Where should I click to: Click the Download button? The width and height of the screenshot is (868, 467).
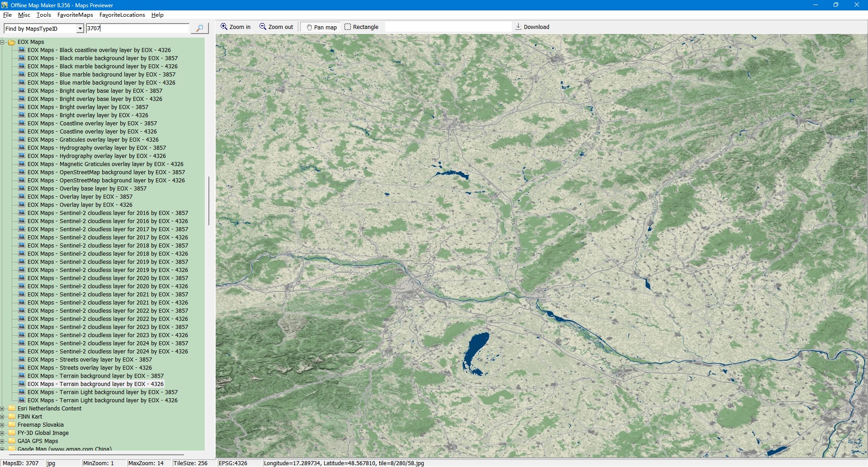532,27
